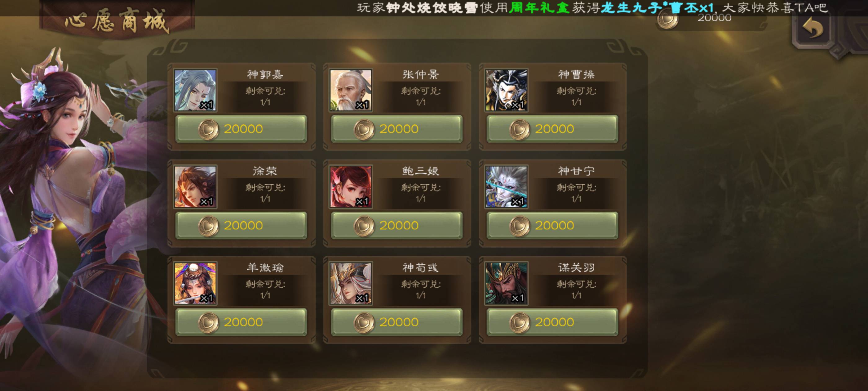Select the 神曹操 hero portrait
The width and height of the screenshot is (868, 391).
click(x=507, y=90)
